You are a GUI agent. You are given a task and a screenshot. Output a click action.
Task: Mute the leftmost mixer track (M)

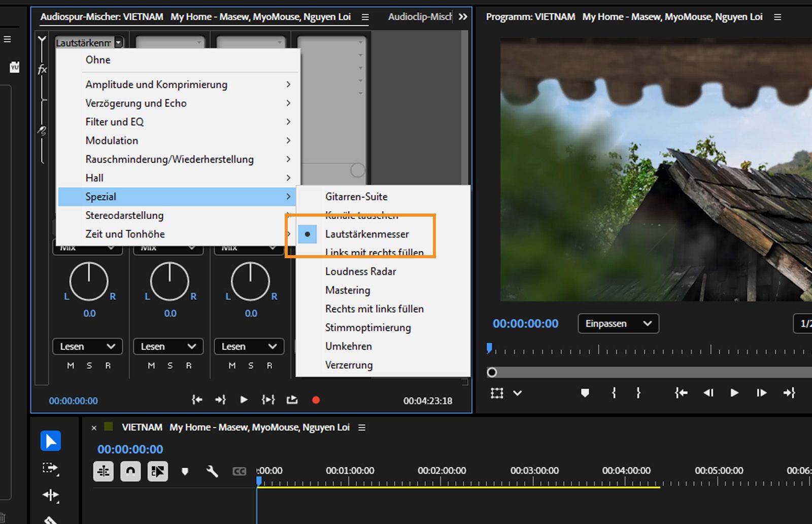click(x=71, y=365)
